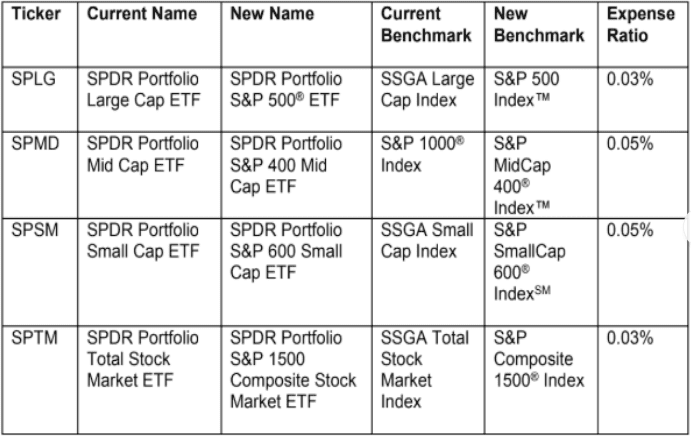691x436 pixels.
Task: Click the New Benchmark column header
Action: click(x=541, y=34)
